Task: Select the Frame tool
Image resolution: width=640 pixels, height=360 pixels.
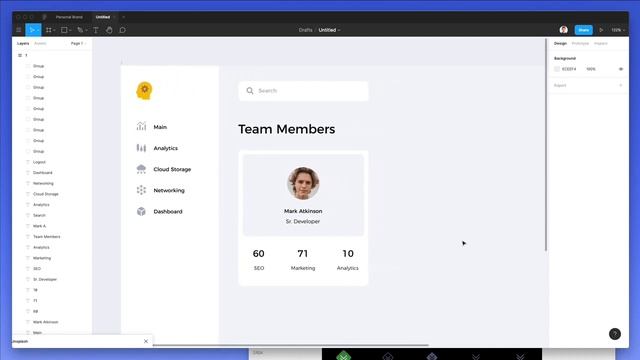Action: (48, 30)
